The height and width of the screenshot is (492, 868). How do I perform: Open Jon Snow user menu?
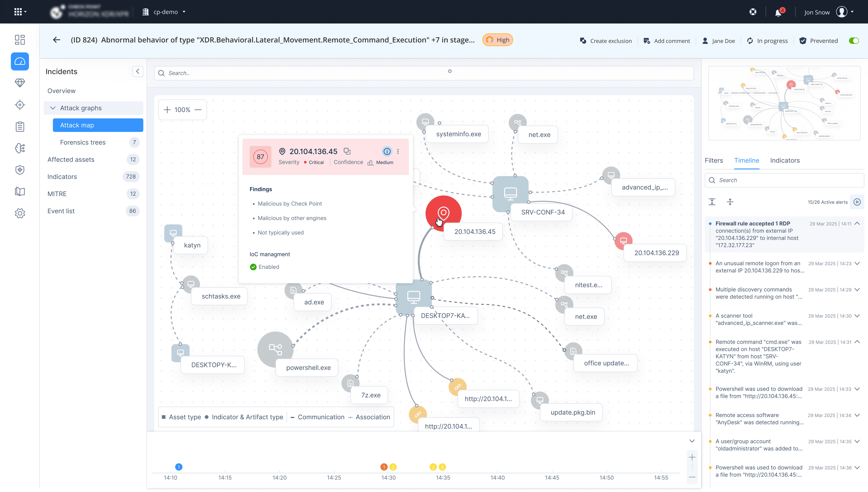point(829,12)
